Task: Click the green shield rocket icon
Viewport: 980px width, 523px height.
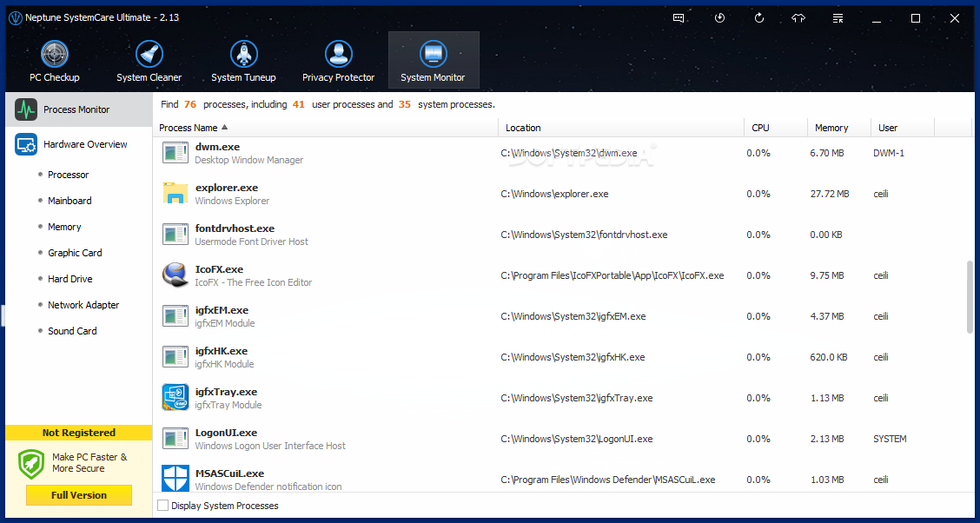Action: tap(31, 464)
